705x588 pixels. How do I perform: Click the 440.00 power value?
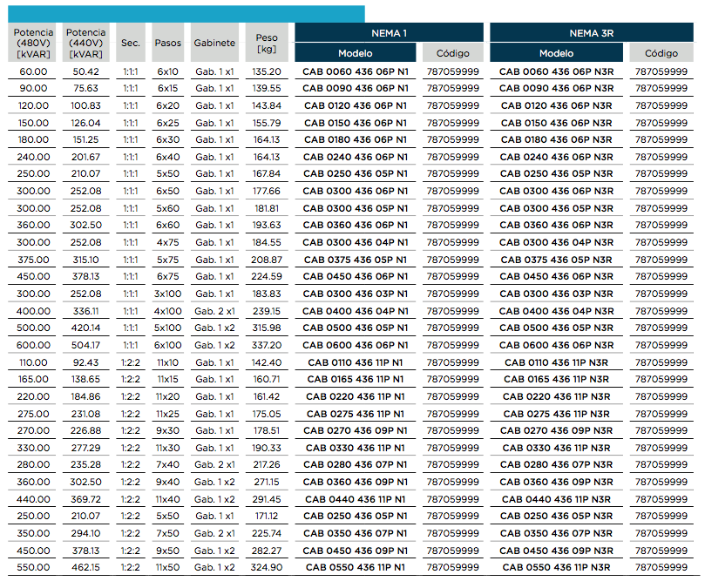(33, 499)
